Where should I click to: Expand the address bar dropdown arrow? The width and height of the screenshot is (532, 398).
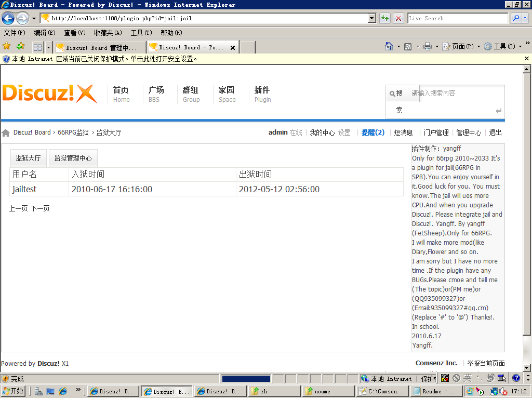[372, 18]
